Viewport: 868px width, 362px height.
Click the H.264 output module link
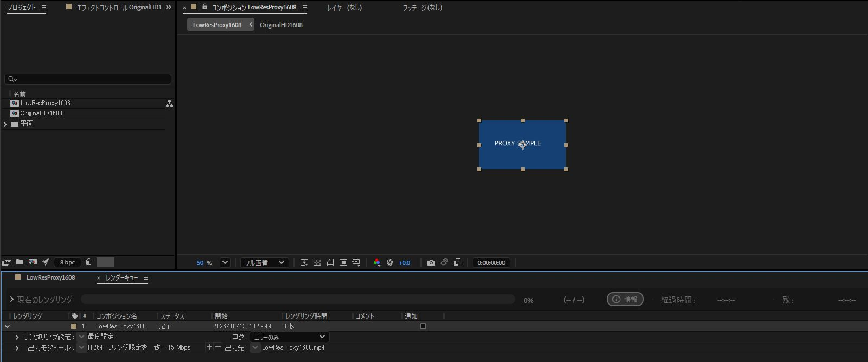pyautogui.click(x=139, y=347)
